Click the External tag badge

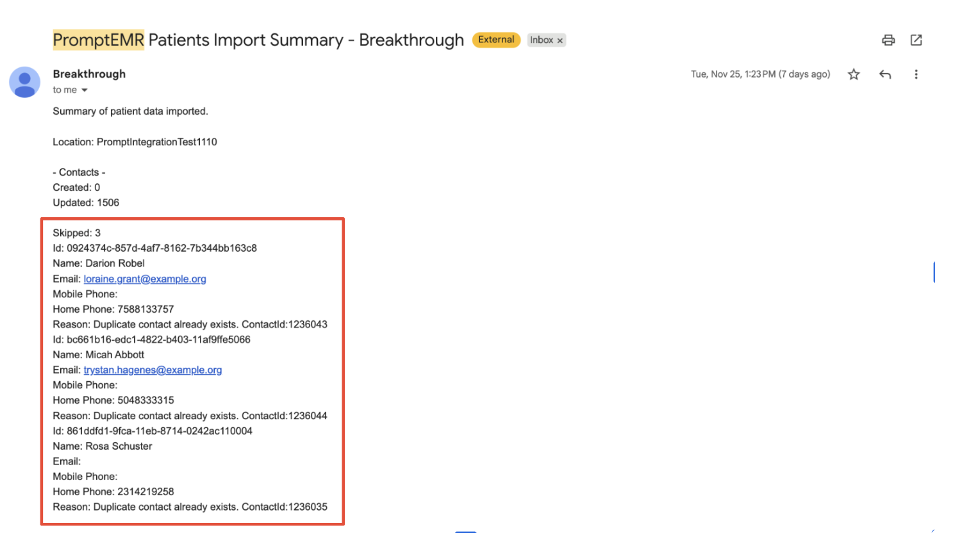click(496, 40)
